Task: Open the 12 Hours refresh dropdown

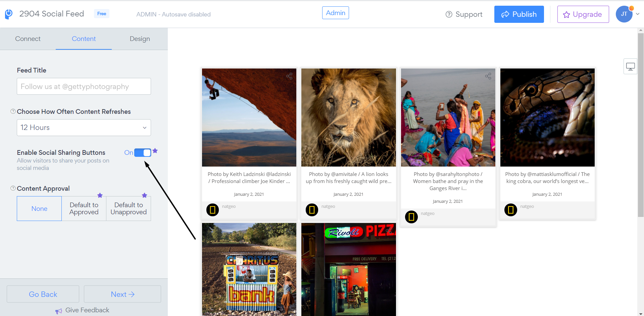Action: 84,128
